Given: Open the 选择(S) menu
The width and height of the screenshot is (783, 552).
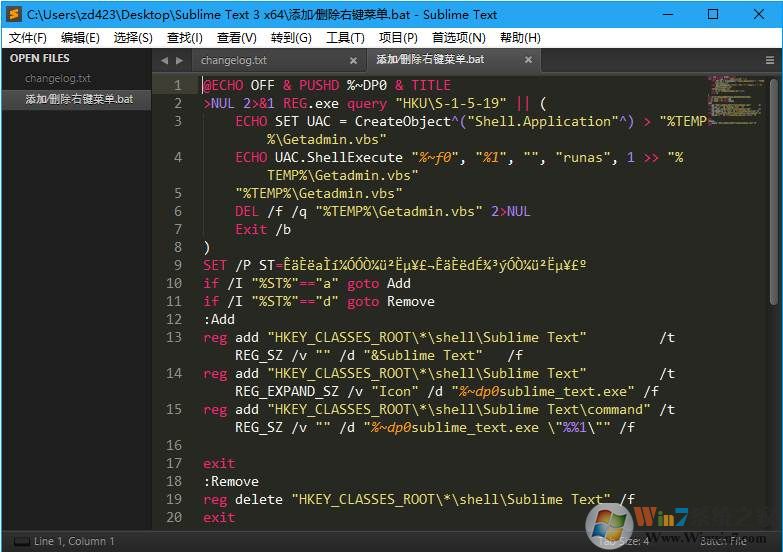Looking at the screenshot, I should coord(133,37).
